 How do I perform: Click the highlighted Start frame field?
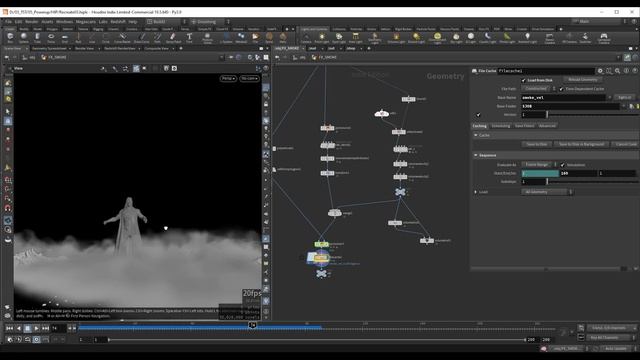click(x=540, y=173)
